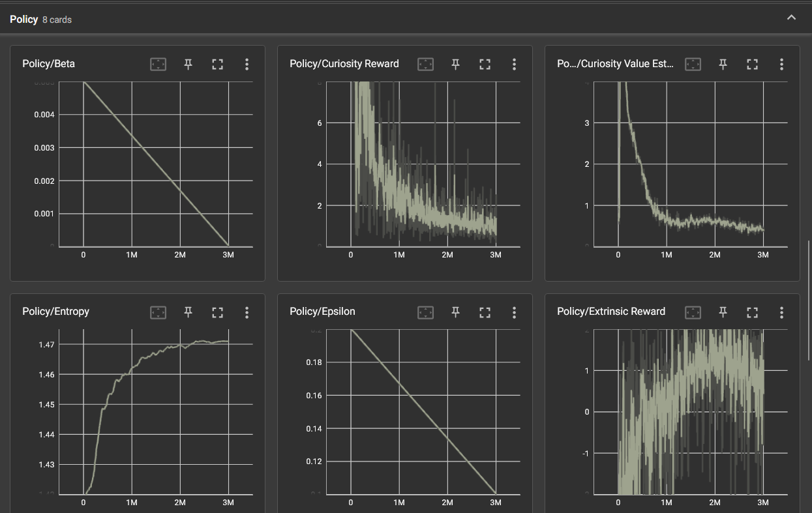This screenshot has height=513, width=812.
Task: Click the Policy/Entropy card title
Action: [55, 312]
